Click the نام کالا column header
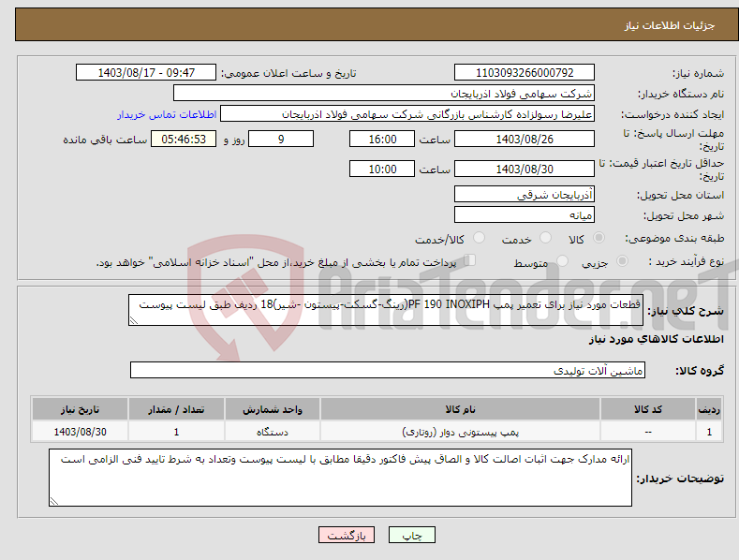This screenshot has height=560, width=739. pos(460,409)
